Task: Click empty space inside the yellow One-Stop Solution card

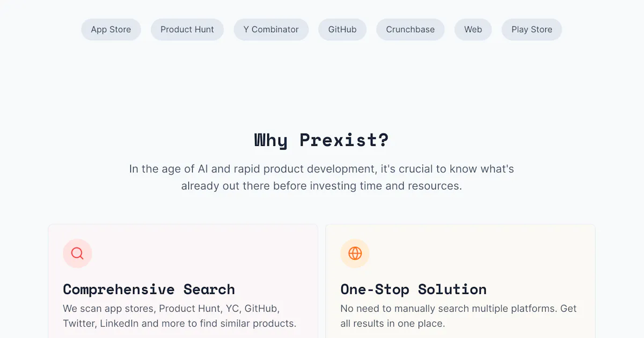Action: tap(483, 252)
